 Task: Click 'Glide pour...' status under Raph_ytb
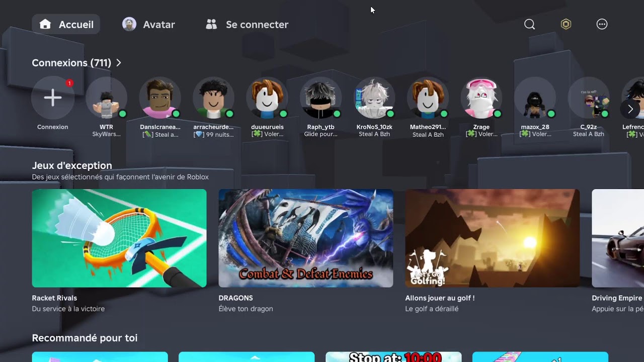(x=321, y=134)
